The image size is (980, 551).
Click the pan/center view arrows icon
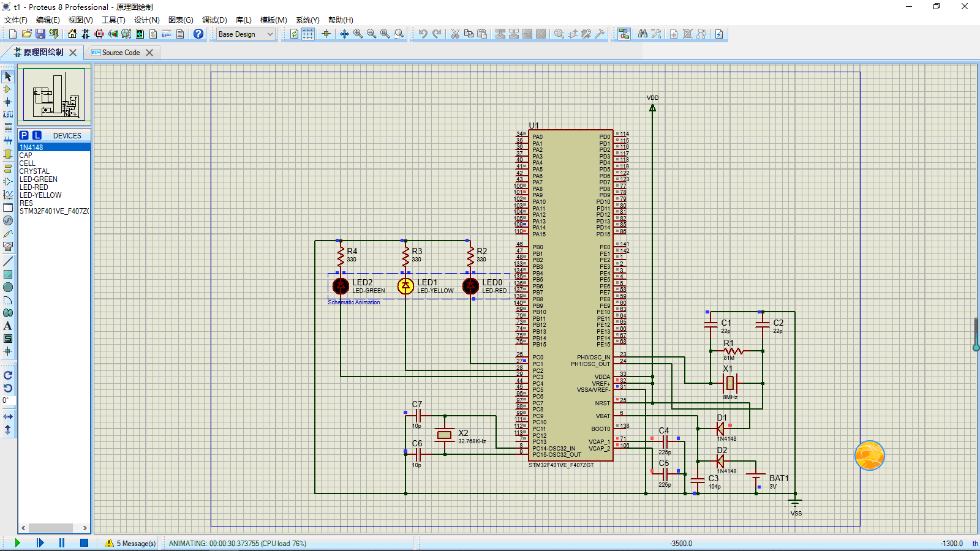(344, 34)
